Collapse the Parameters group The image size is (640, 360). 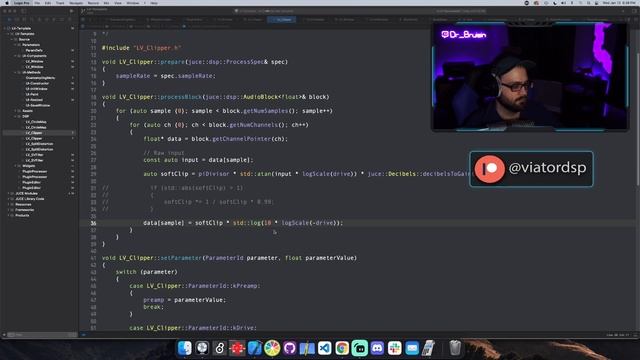coord(16,45)
